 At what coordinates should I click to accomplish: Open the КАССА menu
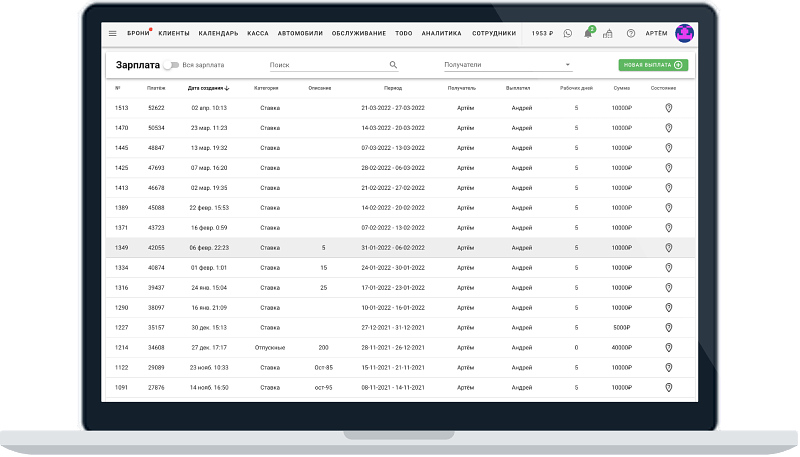click(x=258, y=34)
